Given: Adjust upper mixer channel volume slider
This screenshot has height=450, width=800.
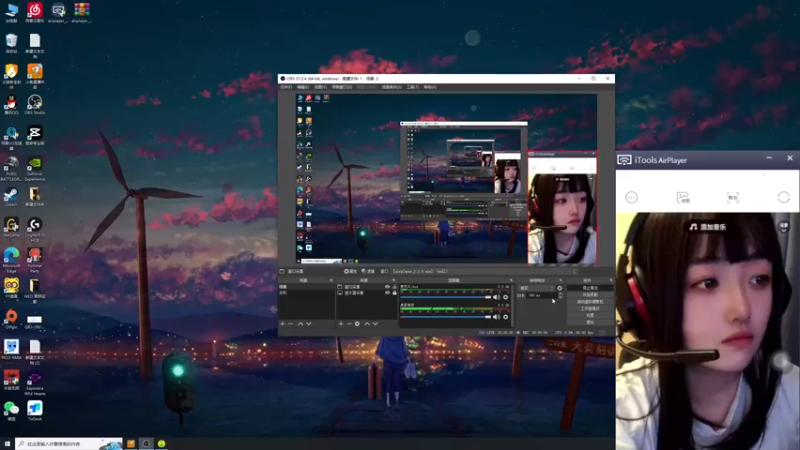Looking at the screenshot, I should tap(445, 297).
